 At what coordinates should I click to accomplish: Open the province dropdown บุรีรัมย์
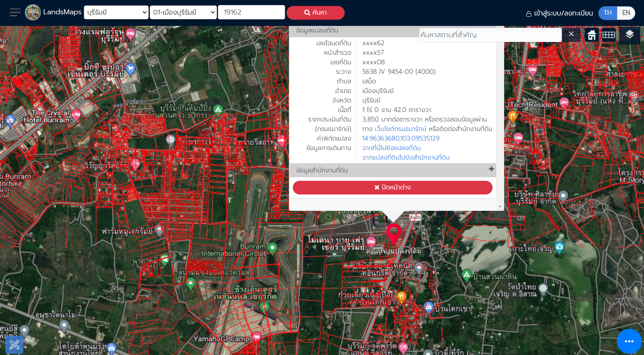[x=116, y=13]
